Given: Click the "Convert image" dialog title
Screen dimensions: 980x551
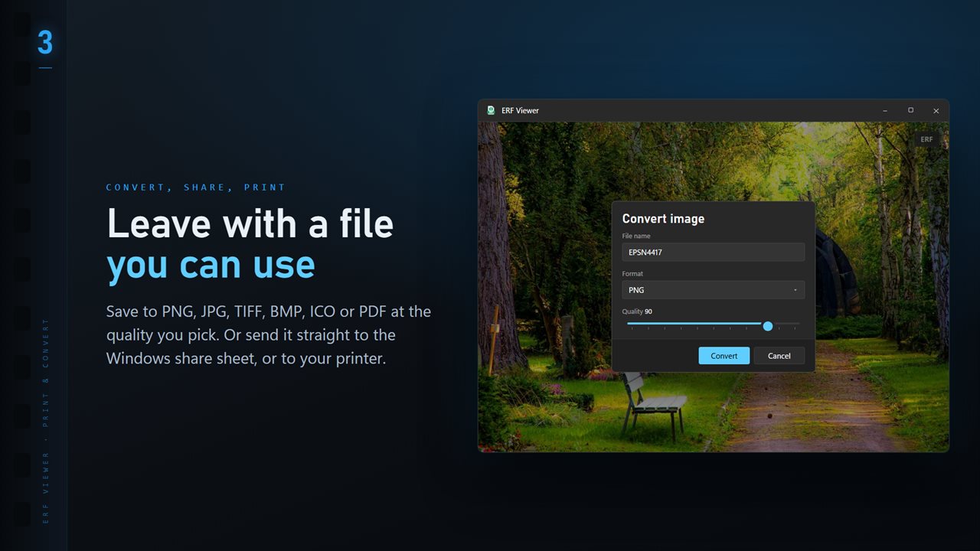Looking at the screenshot, I should (663, 219).
